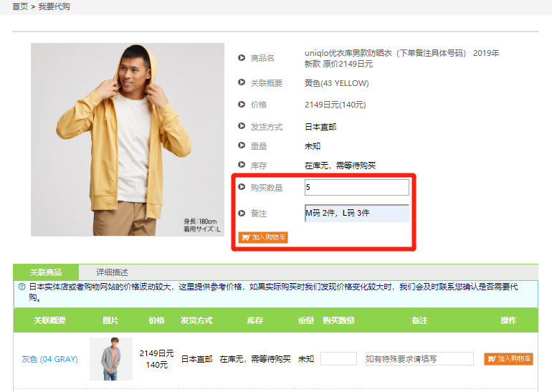Click the 2149日元 price in gray row

tap(157, 353)
